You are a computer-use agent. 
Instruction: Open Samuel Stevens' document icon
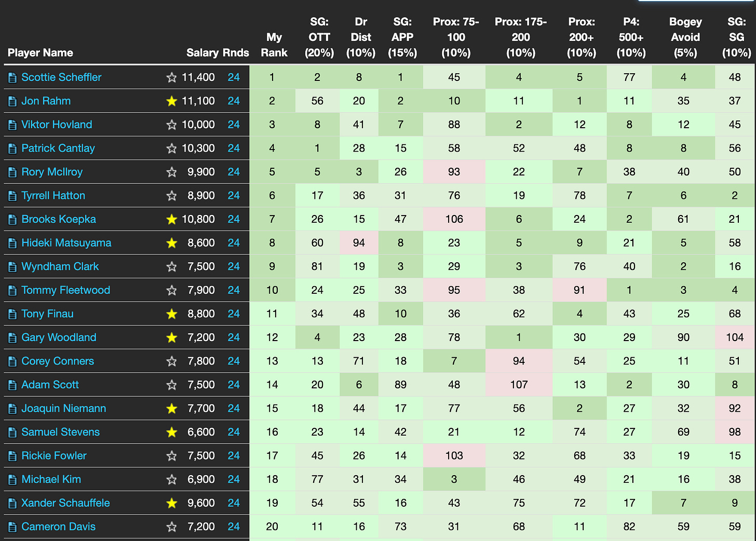[12, 432]
